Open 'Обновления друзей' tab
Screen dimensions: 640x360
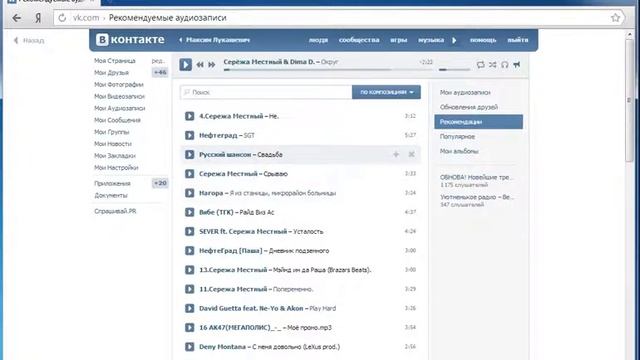pos(469,107)
